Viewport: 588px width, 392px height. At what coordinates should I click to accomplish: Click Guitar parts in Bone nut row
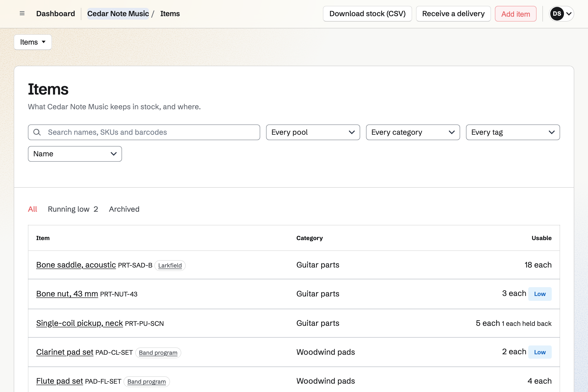pos(318,294)
